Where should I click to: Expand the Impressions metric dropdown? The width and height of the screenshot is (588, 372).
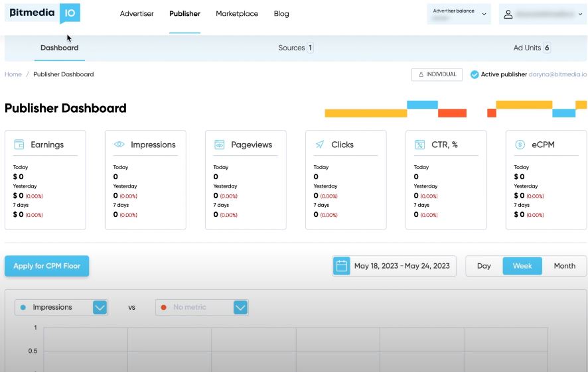click(x=100, y=307)
